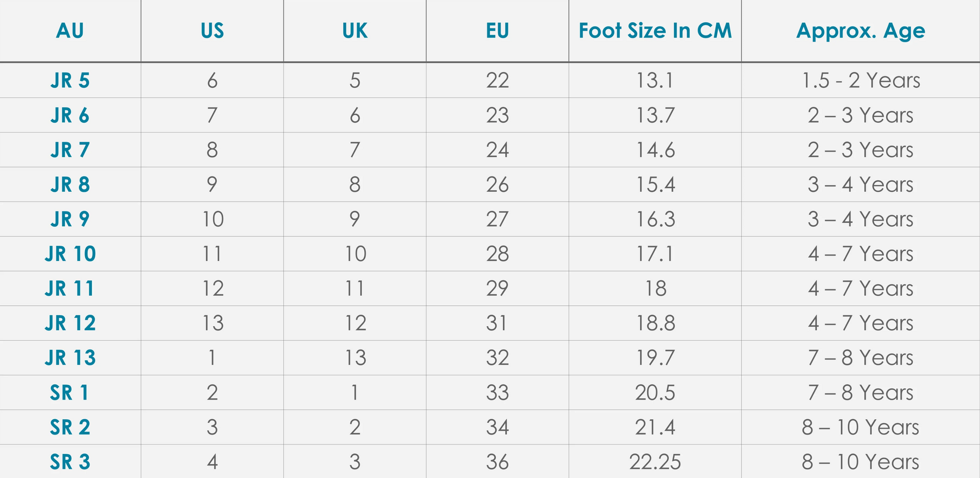Select the JR 5 size row label
Viewport: 980px width, 478px height.
pos(70,80)
